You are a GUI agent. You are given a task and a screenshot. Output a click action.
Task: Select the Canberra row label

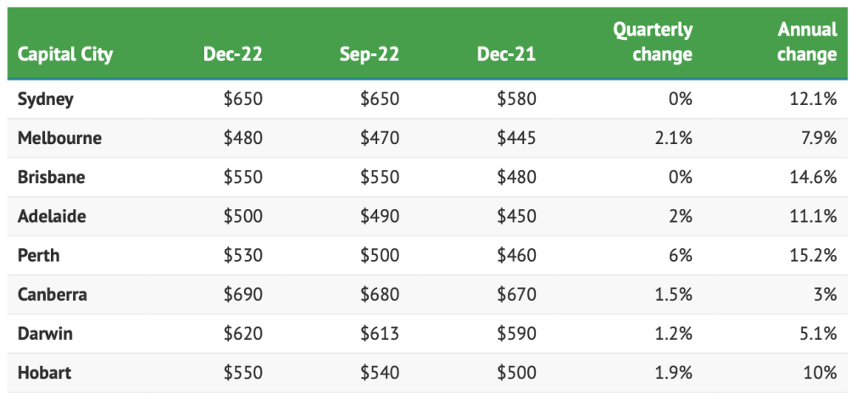coord(53,295)
